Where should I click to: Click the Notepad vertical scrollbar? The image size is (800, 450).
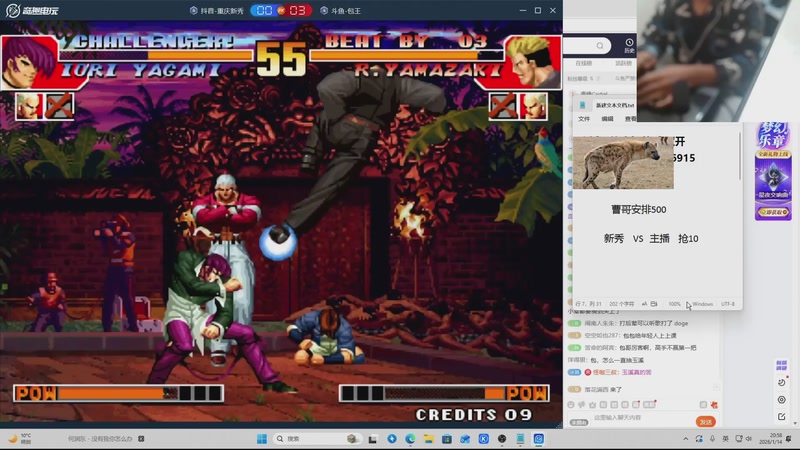coord(739,156)
